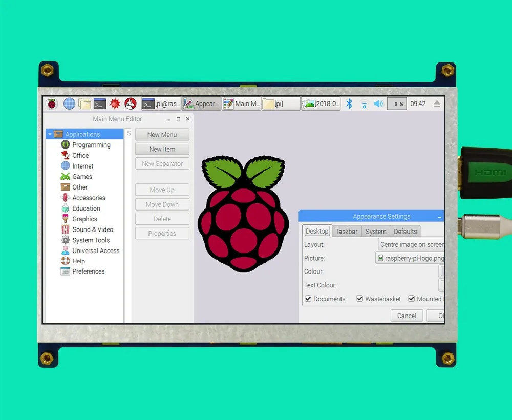Select Other in the menu tree
Image resolution: width=512 pixels, height=420 pixels.
(80, 187)
